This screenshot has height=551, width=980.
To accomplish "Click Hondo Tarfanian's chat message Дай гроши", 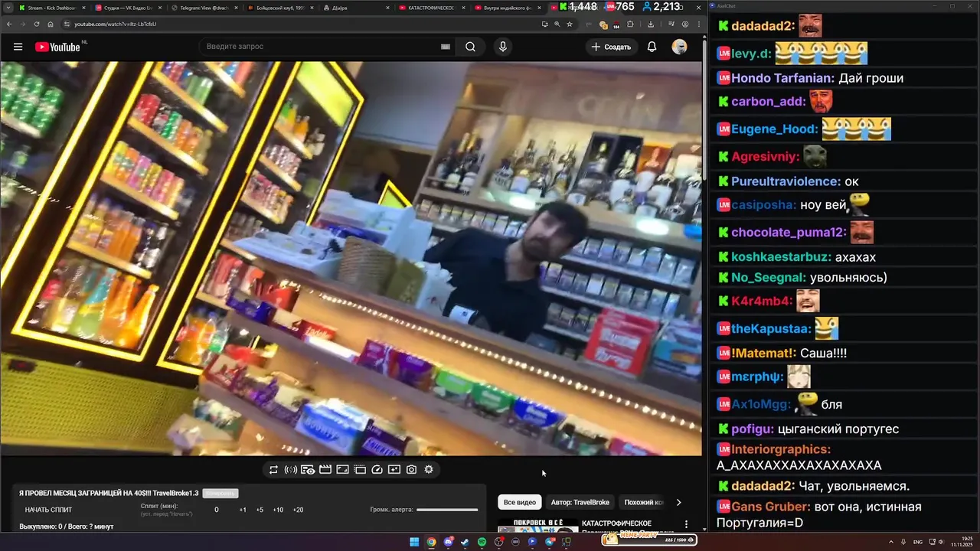I will tap(871, 78).
